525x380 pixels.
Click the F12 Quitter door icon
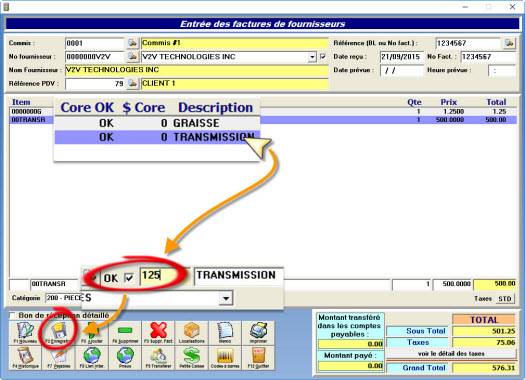pyautogui.click(x=258, y=358)
